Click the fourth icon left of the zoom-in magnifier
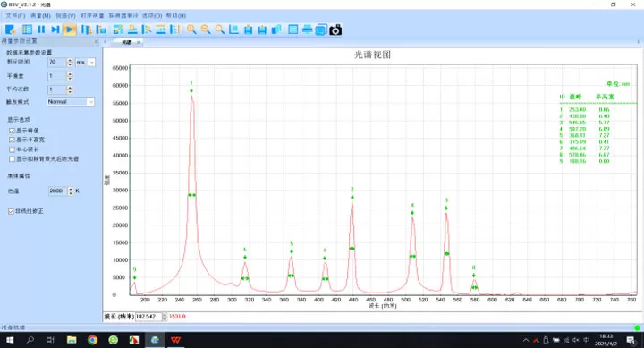The width and height of the screenshot is (644, 348). click(132, 30)
